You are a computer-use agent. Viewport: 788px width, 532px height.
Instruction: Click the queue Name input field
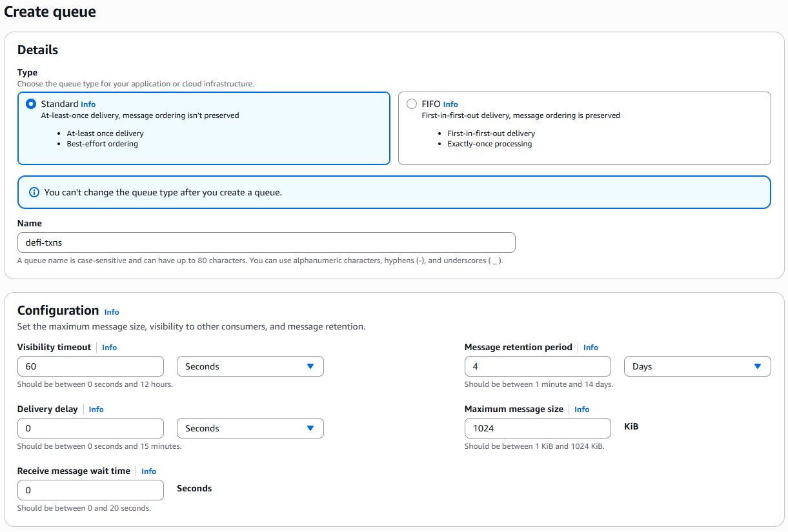click(266, 242)
